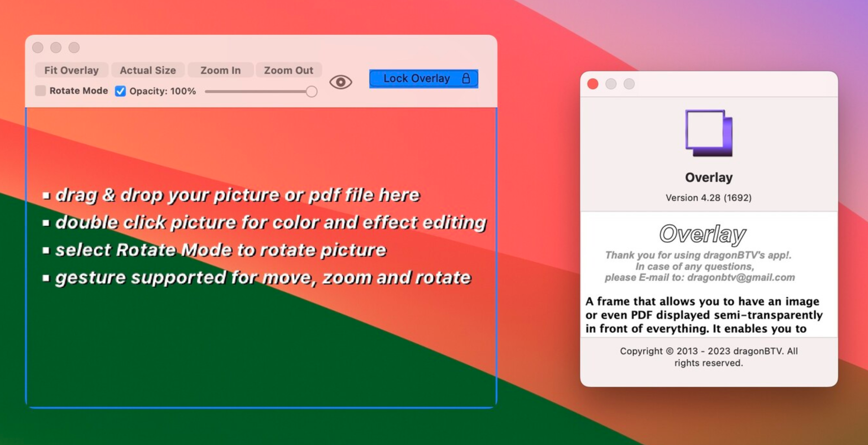Select the Actual Size button
868x445 pixels.
147,70
